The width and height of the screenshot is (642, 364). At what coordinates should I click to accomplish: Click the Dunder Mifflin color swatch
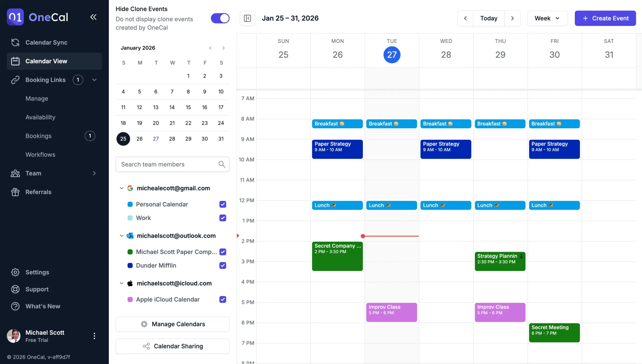[x=130, y=266]
